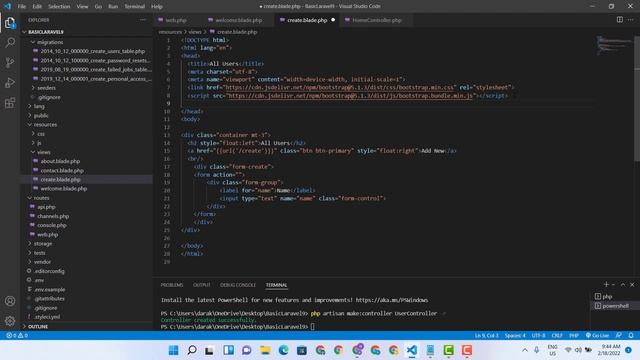Open the Search view in activity bar
This screenshot has width=640, height=360.
pyautogui.click(x=10, y=42)
